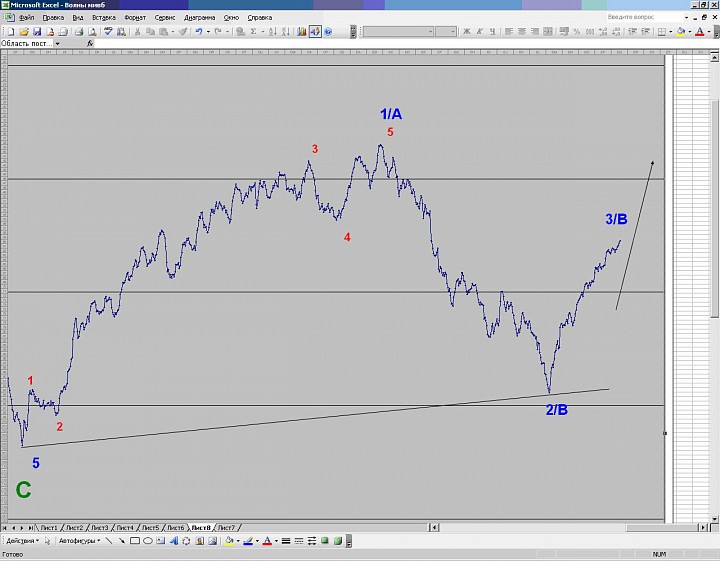The width and height of the screenshot is (720, 561).
Task: Save the workbook with the floppy icon
Action: tap(37, 31)
